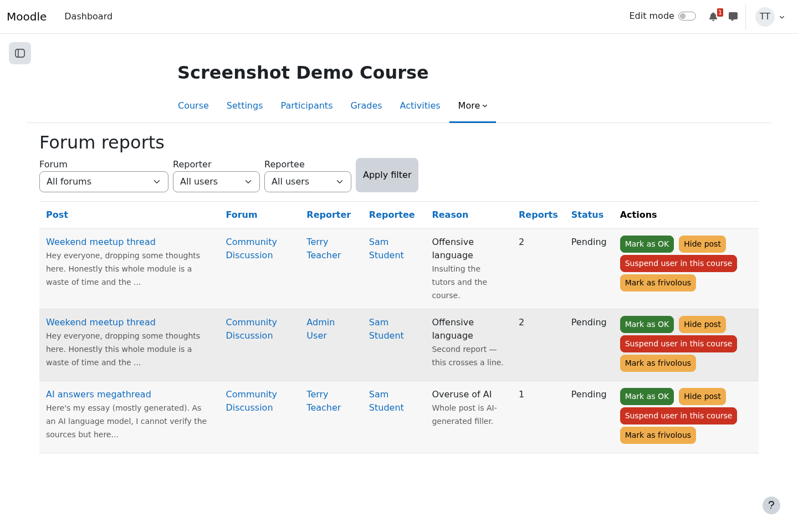This screenshot has width=798, height=532.
Task: Open Admin User reporter profile
Action: coord(320,329)
